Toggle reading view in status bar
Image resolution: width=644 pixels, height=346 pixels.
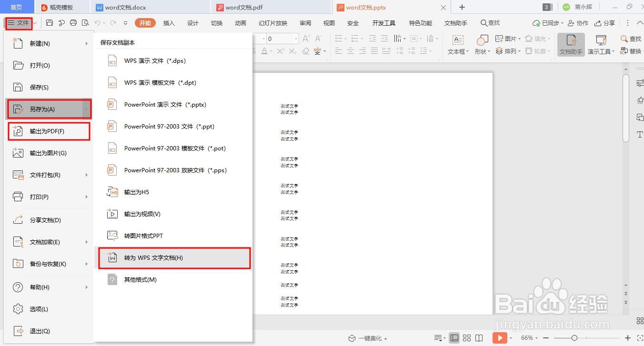point(479,338)
